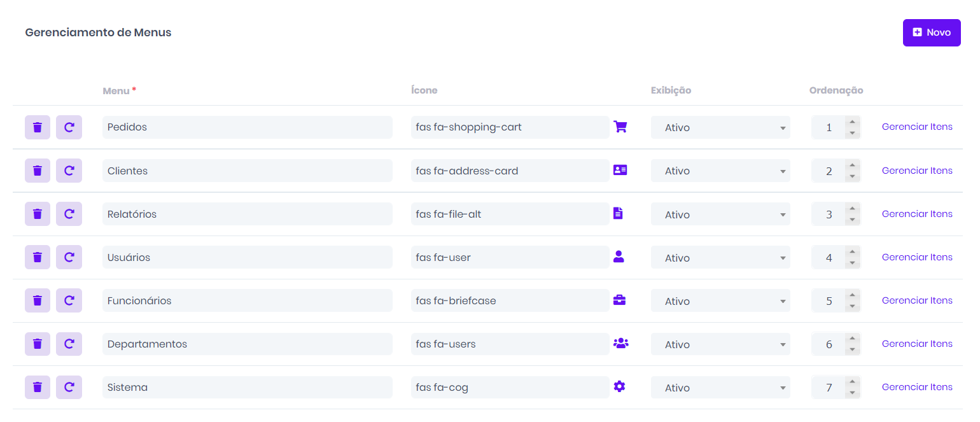Click refresh icon for Clientes row
The width and height of the screenshot is (980, 422).
pos(69,171)
